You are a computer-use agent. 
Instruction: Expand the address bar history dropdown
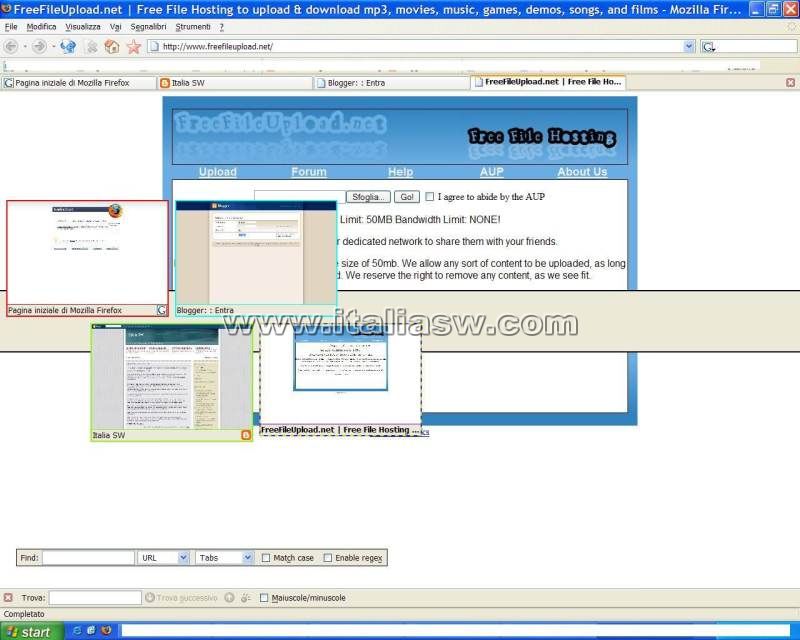tap(689, 46)
